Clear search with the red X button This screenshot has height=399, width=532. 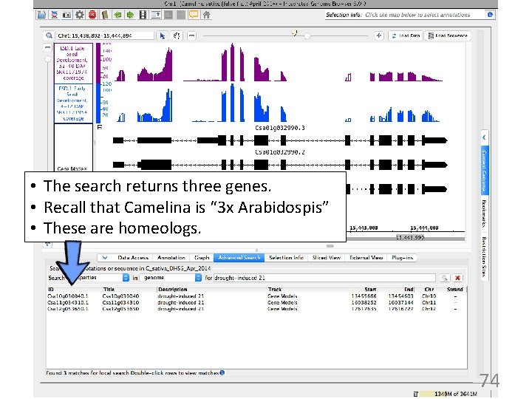point(457,278)
